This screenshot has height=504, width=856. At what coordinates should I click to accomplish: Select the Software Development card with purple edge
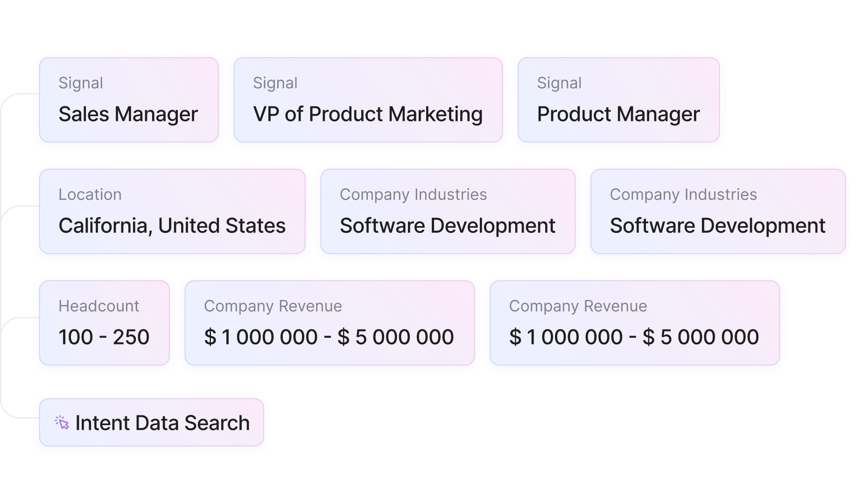pos(717,211)
